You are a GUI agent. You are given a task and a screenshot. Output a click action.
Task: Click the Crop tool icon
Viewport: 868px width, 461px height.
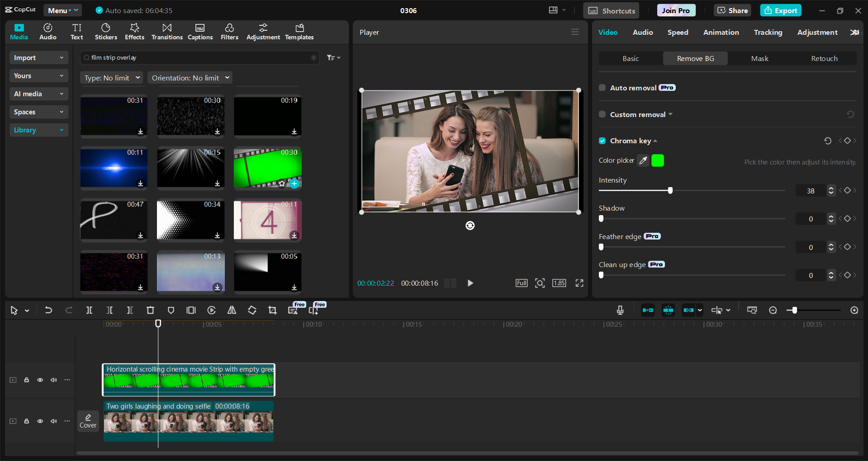272,310
